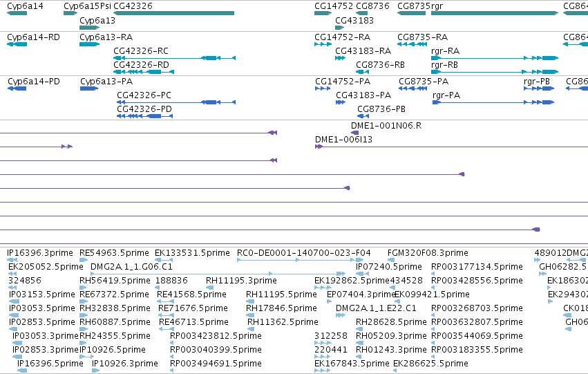
Task: Select the rgr-RB transcript label
Action: 445,65
